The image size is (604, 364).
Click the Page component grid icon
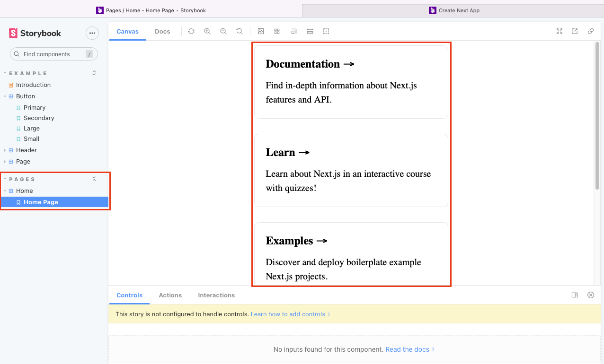tap(11, 162)
